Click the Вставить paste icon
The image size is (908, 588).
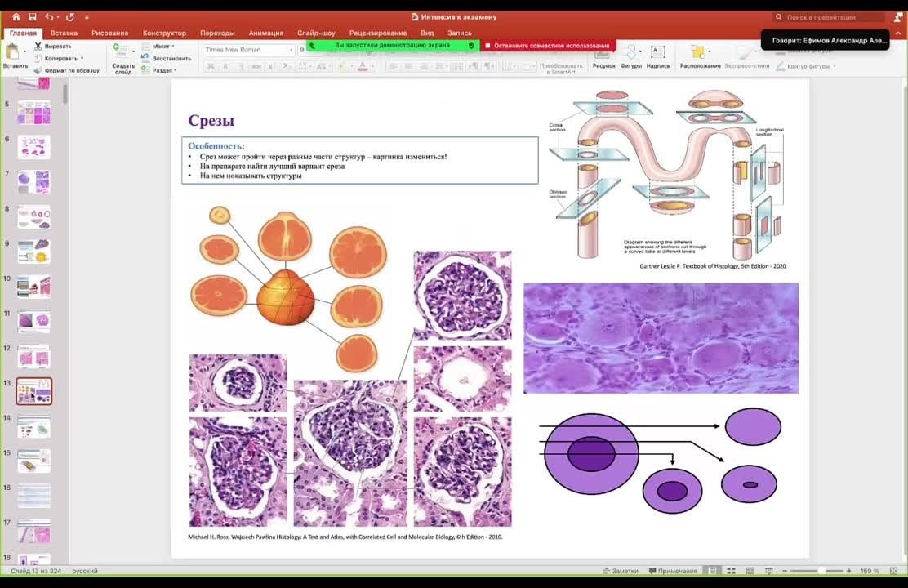tap(13, 53)
